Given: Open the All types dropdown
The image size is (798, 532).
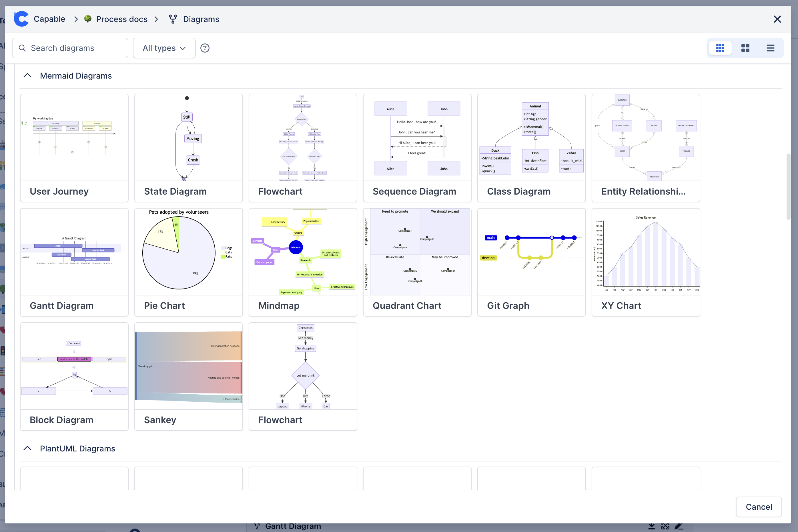Looking at the screenshot, I should click(164, 48).
